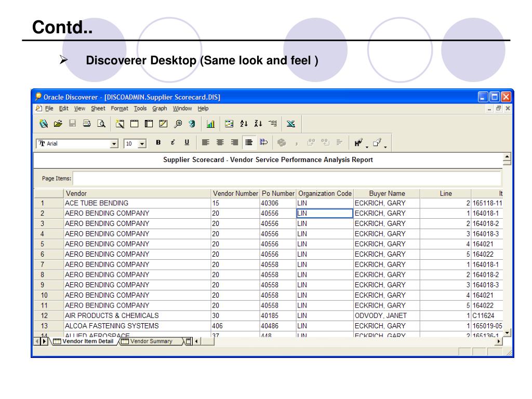Image resolution: width=532 pixels, height=399 pixels.
Task: Click the plain table layout icon
Action: click(x=135, y=124)
